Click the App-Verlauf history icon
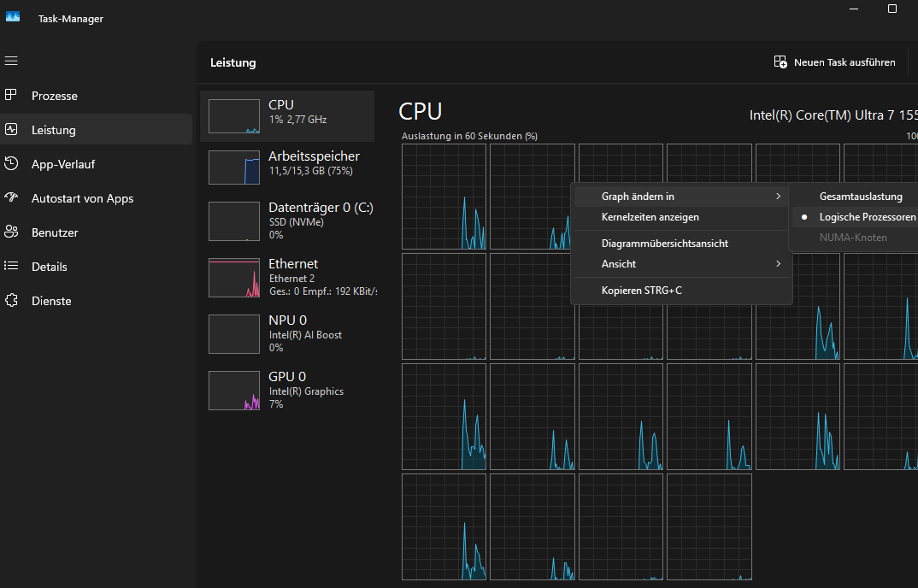This screenshot has height=588, width=918. click(x=11, y=163)
